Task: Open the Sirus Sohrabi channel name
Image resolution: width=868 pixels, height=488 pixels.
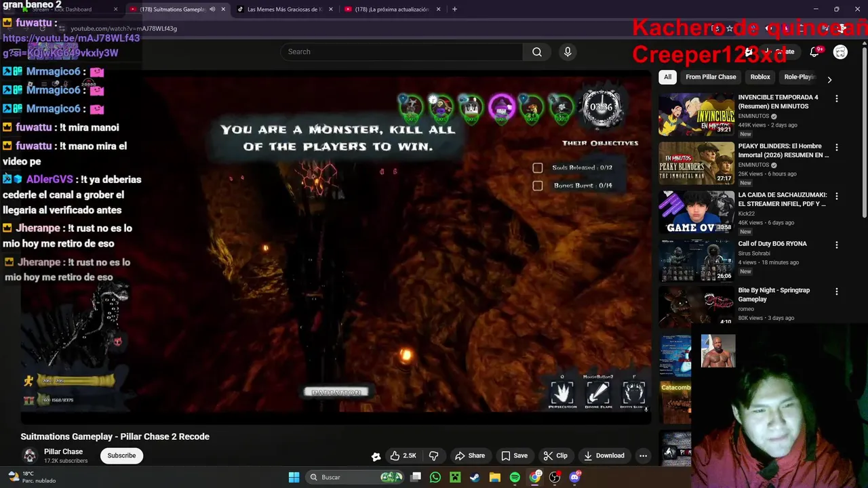Action: tap(754, 253)
